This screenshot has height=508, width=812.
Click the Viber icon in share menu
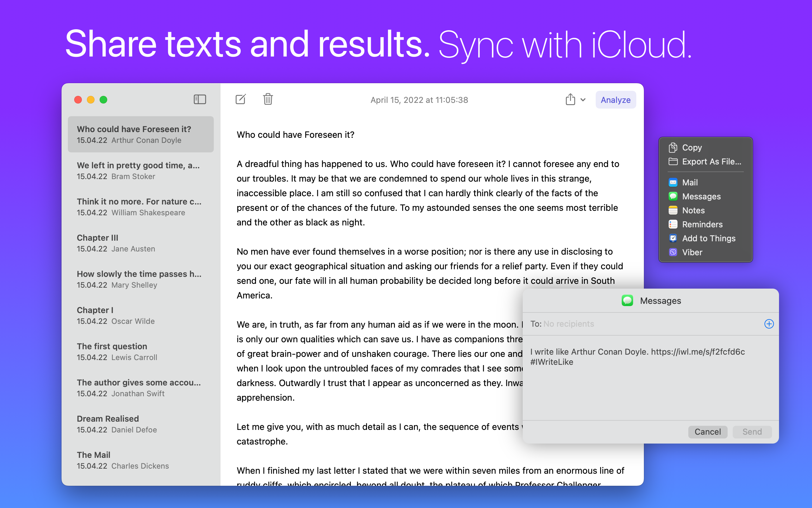point(673,252)
